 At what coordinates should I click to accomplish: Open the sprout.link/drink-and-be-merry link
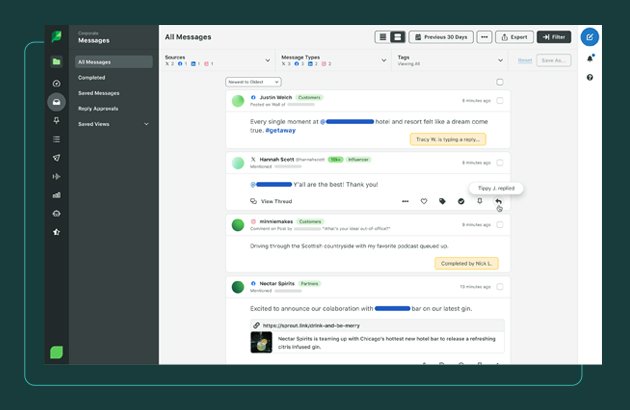pos(311,326)
